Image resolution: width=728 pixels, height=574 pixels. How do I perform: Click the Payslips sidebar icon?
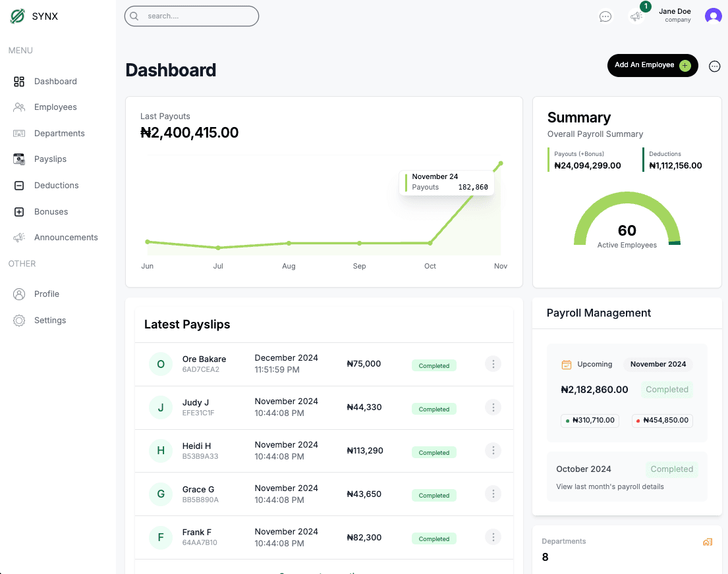[19, 159]
